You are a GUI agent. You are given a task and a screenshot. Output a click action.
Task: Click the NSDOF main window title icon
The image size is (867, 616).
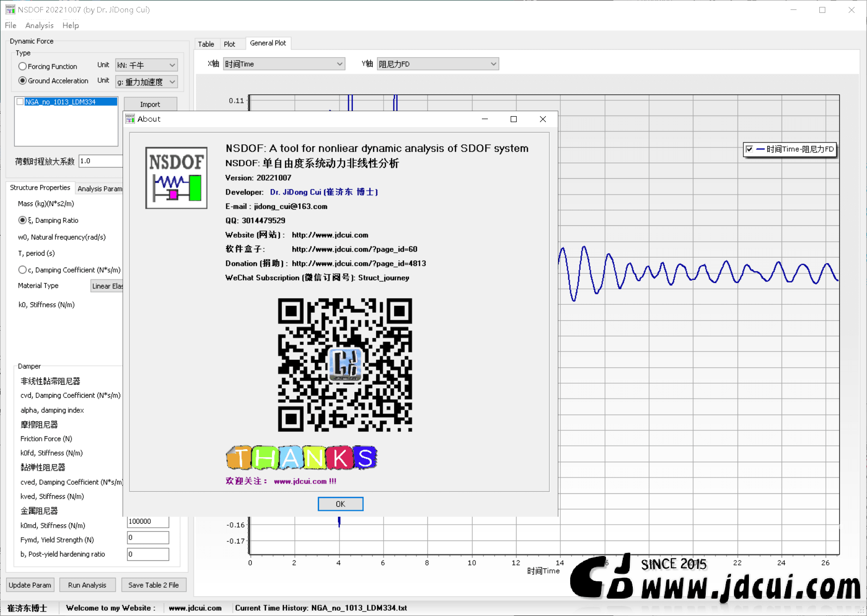click(10, 9)
